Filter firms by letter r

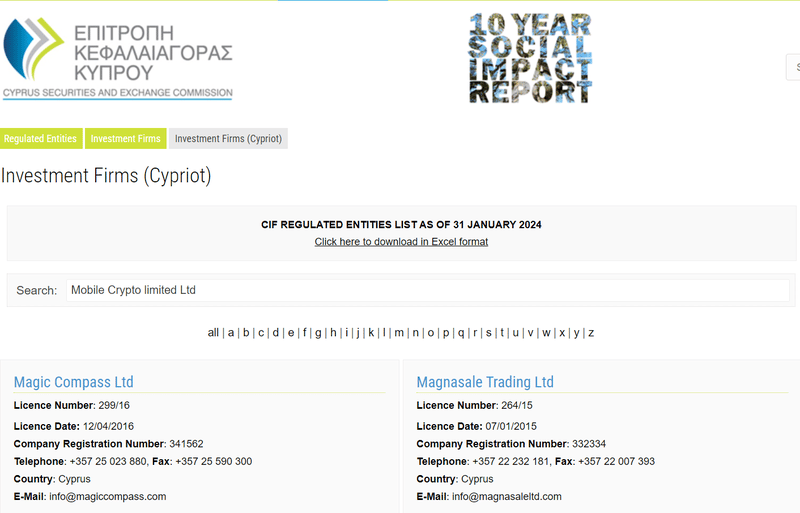(475, 333)
